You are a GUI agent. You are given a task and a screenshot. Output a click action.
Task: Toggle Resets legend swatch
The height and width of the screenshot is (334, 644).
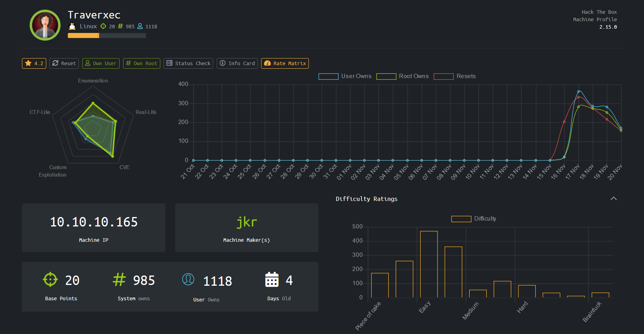444,77
